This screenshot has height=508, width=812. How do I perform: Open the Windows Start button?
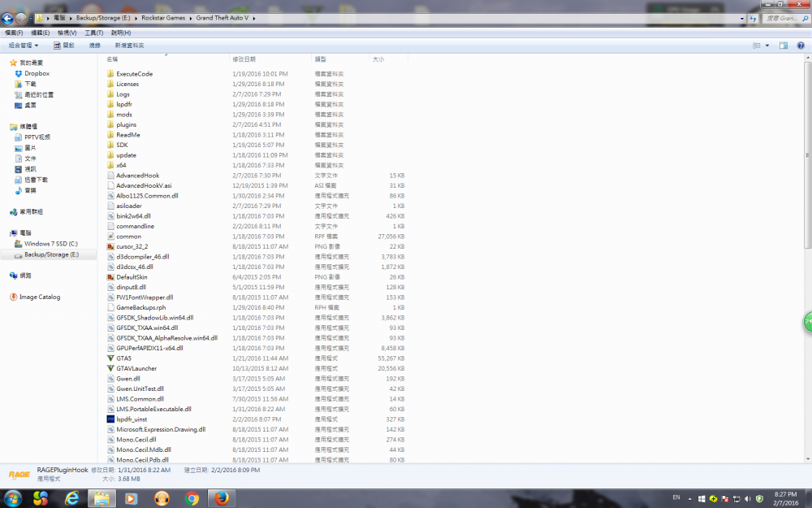click(13, 499)
